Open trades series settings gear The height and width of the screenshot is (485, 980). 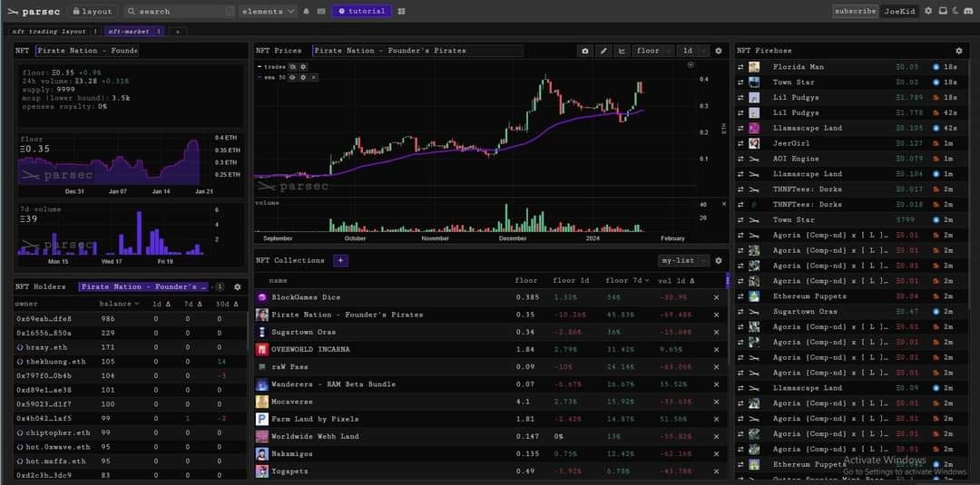click(303, 66)
